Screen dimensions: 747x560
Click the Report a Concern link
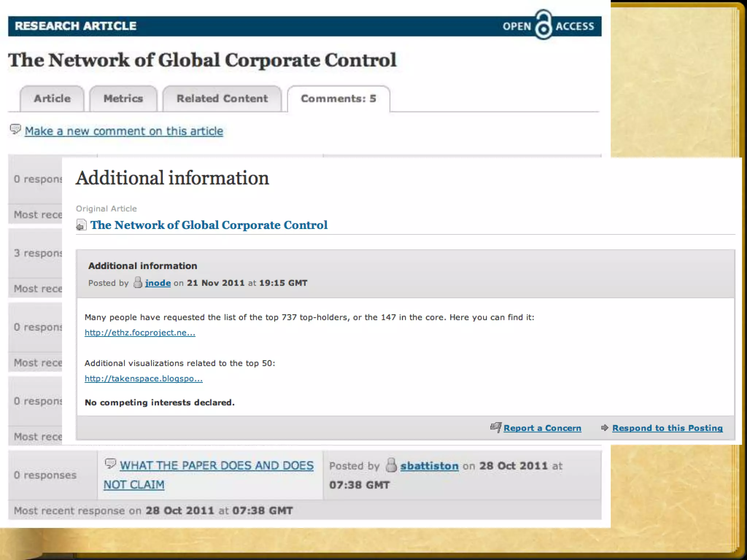[x=542, y=428]
